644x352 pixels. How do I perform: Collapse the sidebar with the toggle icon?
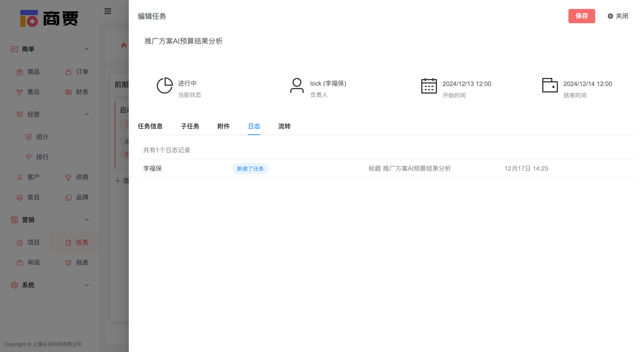tap(108, 11)
